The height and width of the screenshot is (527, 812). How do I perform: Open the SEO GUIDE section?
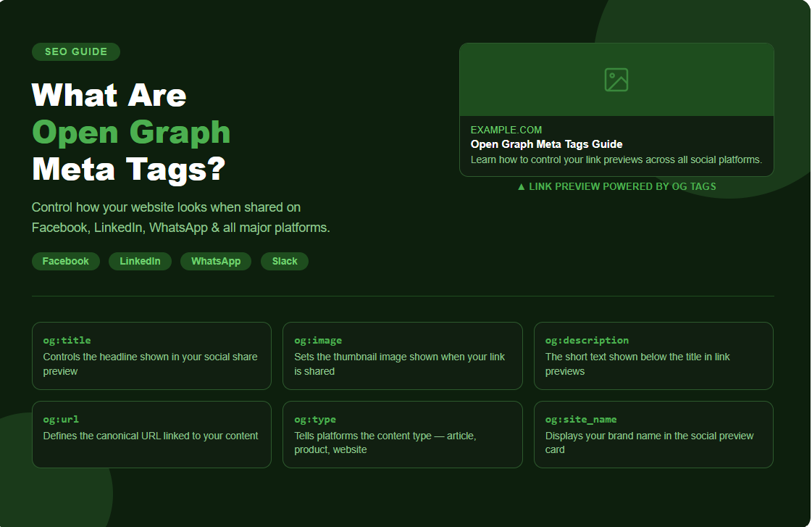point(75,51)
